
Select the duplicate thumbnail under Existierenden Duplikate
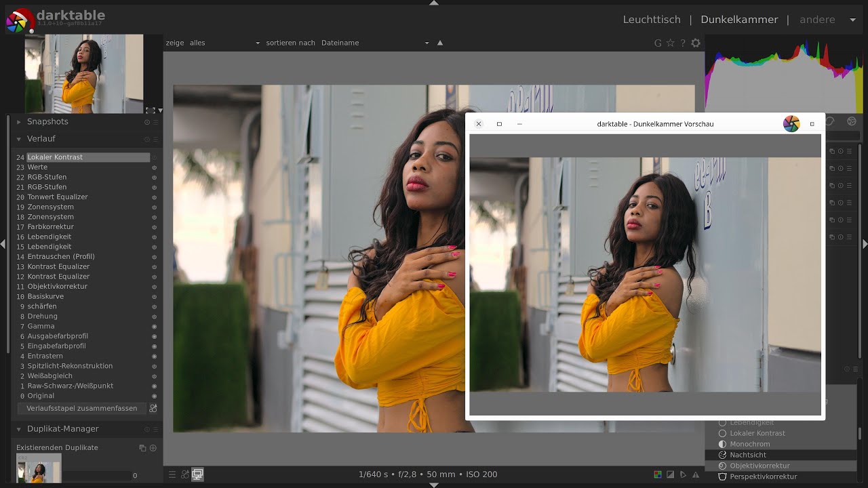point(39,468)
